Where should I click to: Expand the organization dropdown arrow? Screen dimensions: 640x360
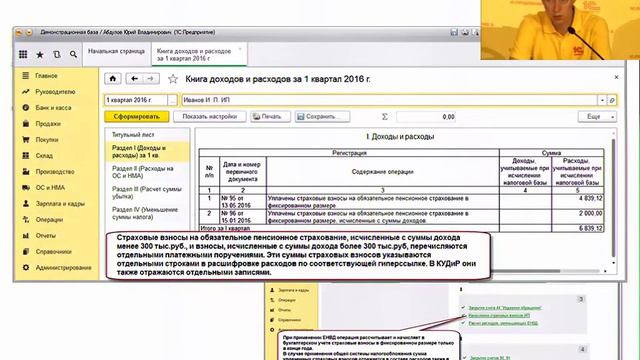pos(602,100)
